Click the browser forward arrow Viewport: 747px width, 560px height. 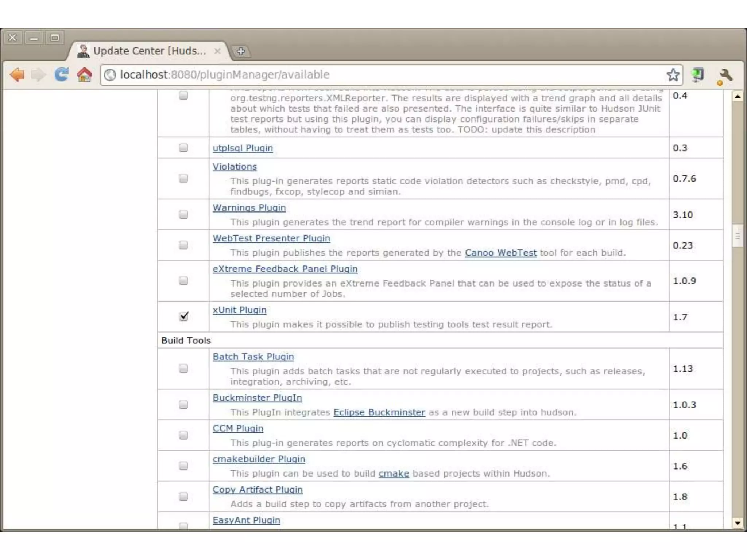[x=38, y=75]
